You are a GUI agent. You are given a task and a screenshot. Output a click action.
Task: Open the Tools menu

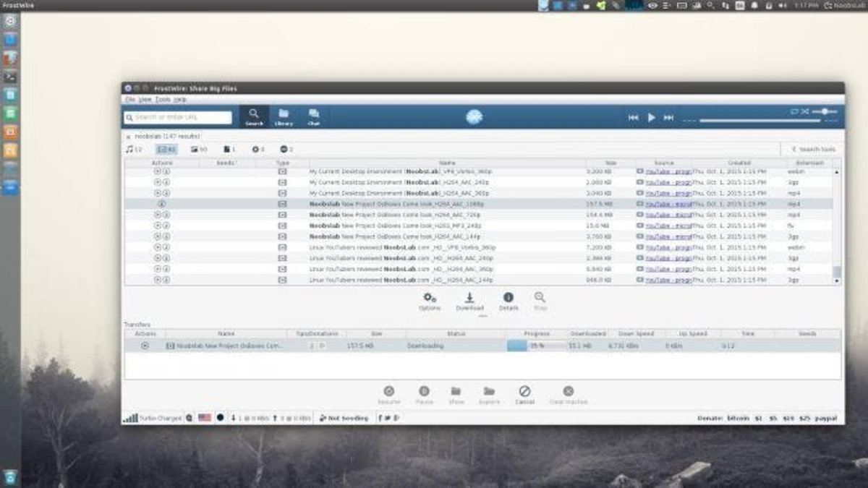click(x=163, y=99)
